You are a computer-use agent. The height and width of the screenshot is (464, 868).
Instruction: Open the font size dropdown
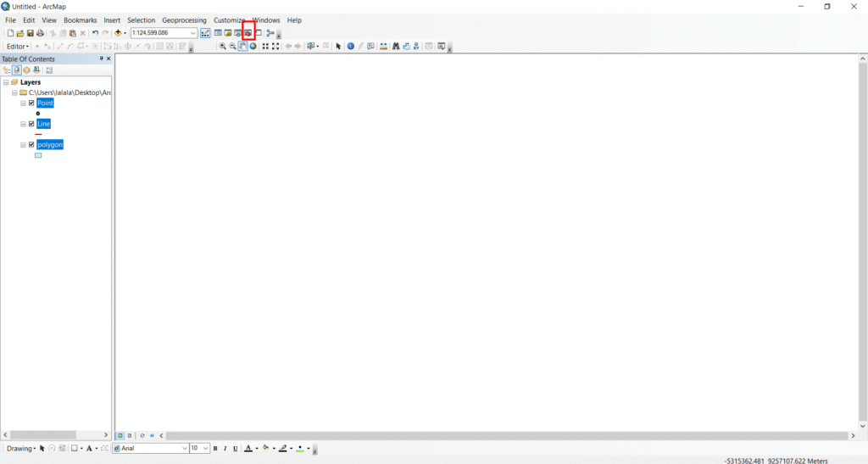(205, 449)
